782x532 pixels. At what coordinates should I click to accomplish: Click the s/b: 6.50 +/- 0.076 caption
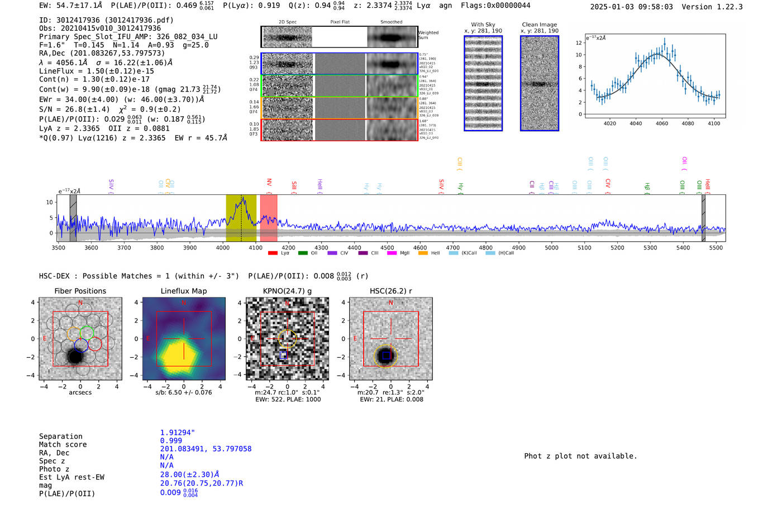184,392
